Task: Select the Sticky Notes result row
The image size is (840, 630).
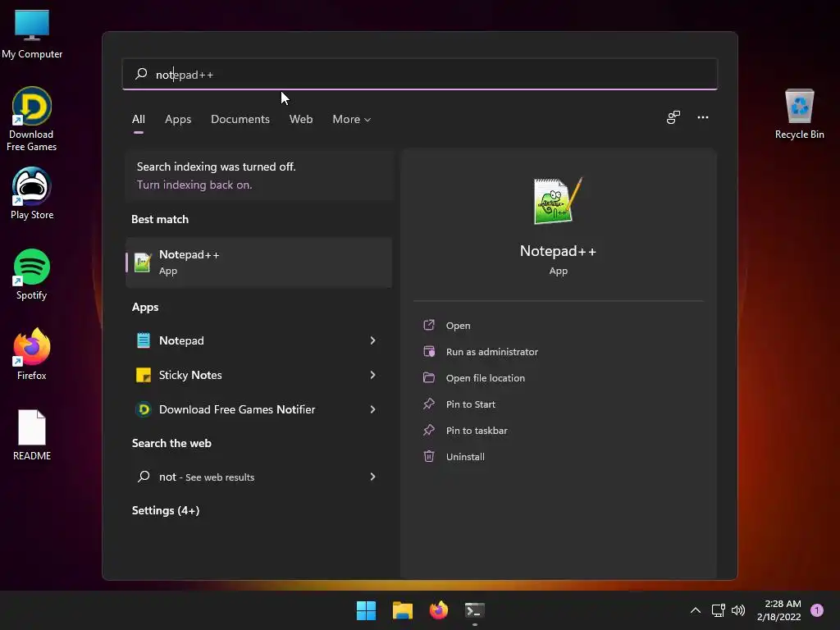Action: pyautogui.click(x=258, y=375)
